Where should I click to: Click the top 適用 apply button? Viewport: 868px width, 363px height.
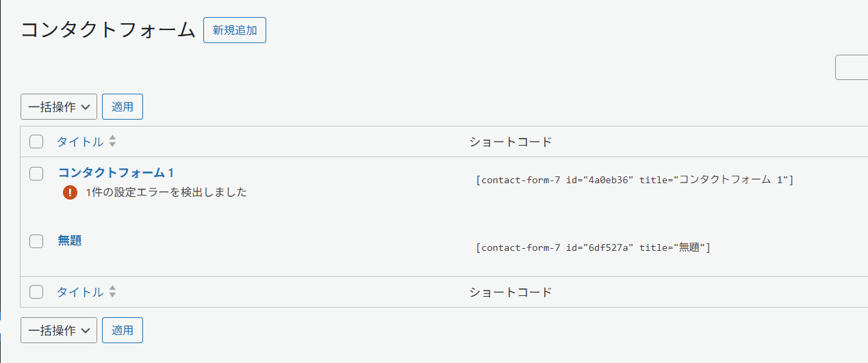click(x=123, y=107)
